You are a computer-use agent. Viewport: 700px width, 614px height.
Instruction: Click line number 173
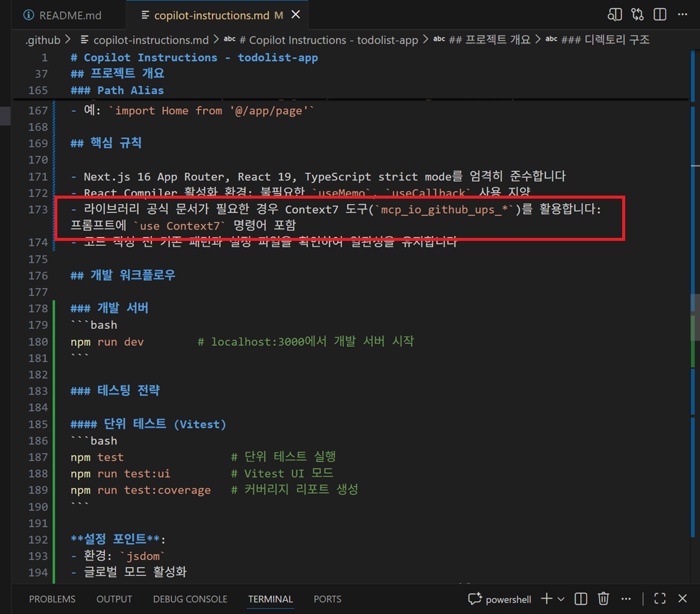[38, 209]
